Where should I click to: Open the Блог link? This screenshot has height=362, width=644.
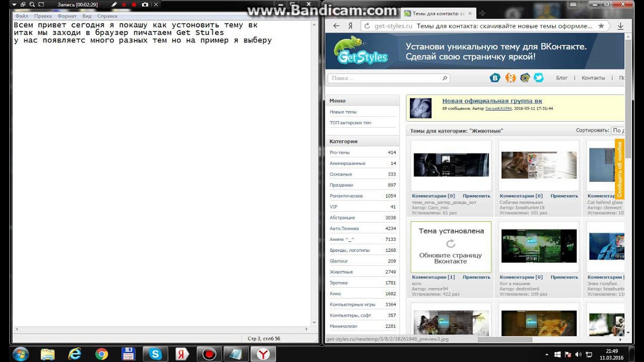point(561,78)
